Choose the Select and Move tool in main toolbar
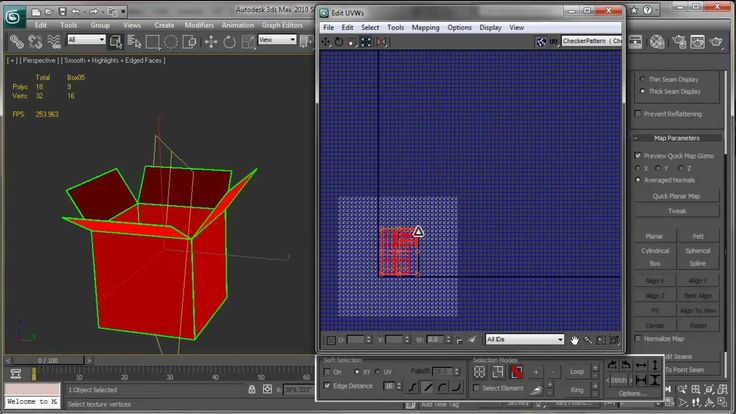 click(211, 42)
